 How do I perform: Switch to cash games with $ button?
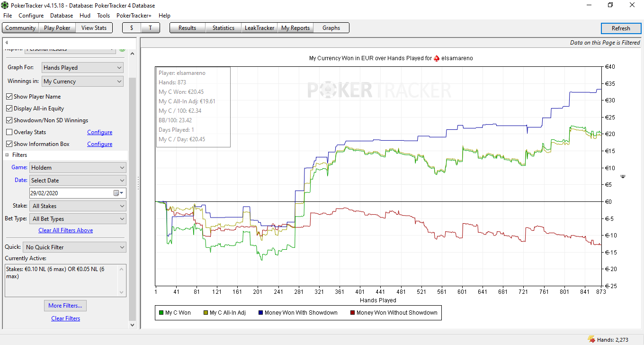131,28
